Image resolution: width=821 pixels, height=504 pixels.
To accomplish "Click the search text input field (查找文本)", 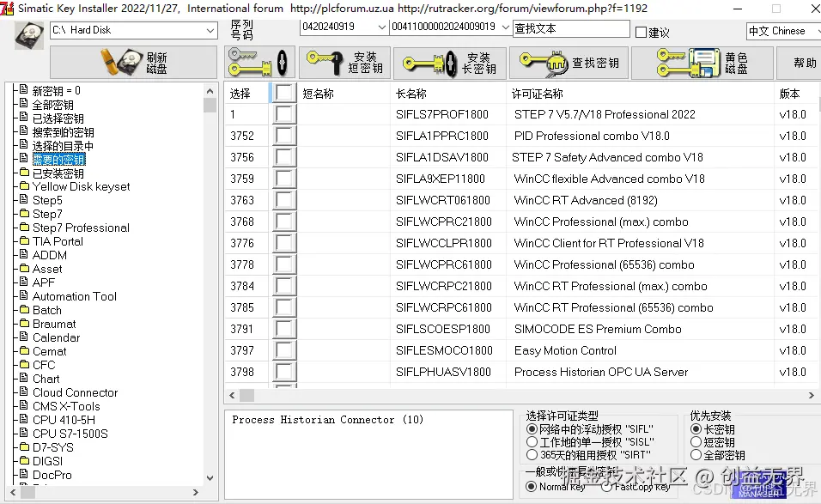I will (x=571, y=28).
